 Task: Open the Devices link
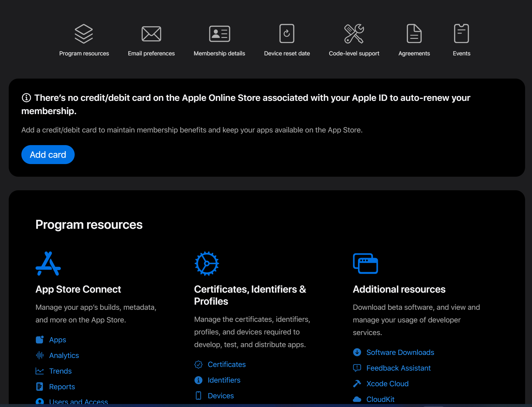221,396
